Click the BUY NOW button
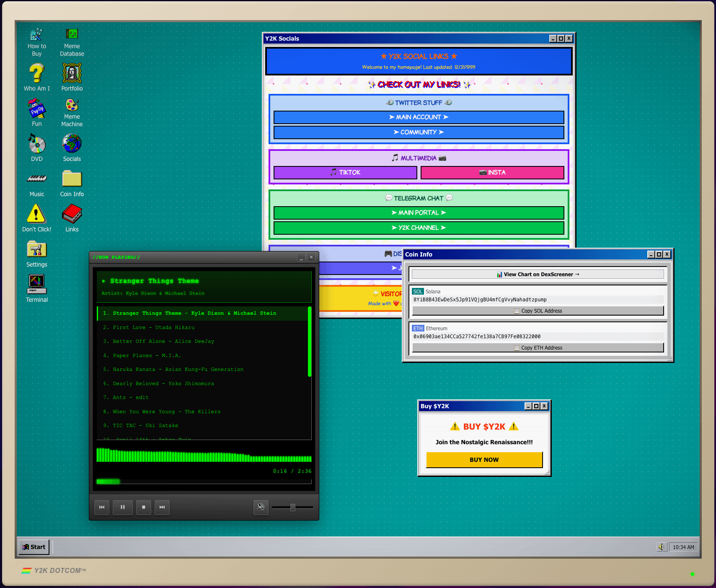 pos(483,459)
